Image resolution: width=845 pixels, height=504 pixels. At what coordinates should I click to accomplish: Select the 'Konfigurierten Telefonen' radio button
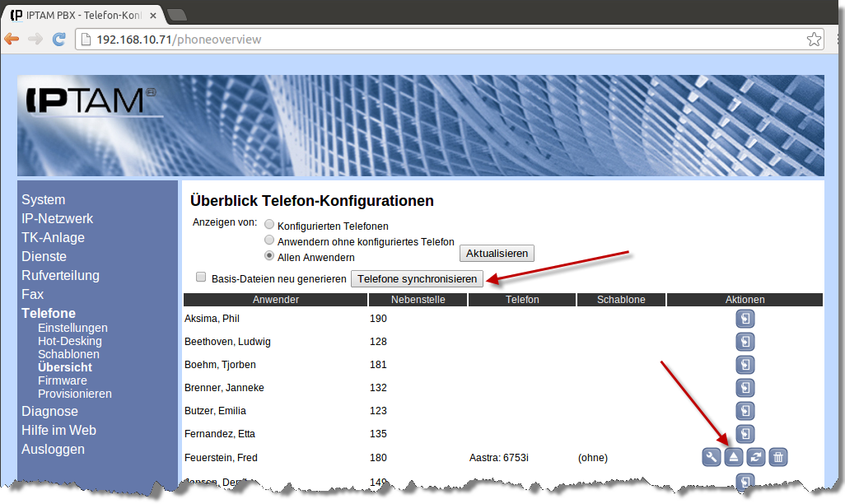pyautogui.click(x=269, y=226)
